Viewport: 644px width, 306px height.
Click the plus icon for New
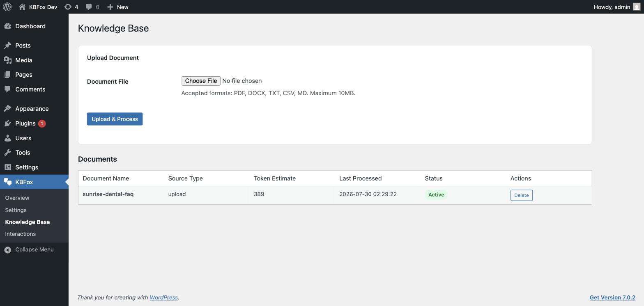coord(110,7)
